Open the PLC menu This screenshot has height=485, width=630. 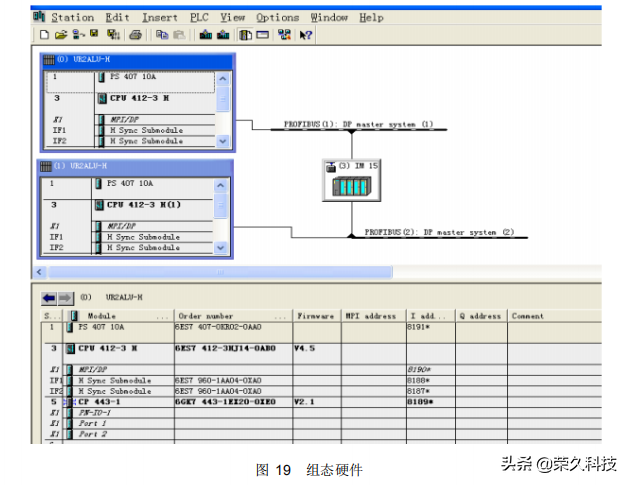197,17
